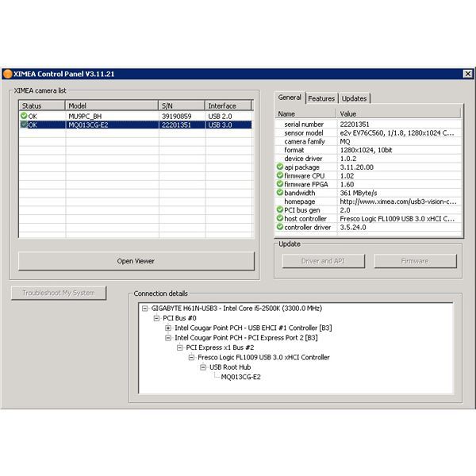476x476 pixels.
Task: Select Intel Cougar Point USB EHCI #1 label
Action: tap(253, 328)
